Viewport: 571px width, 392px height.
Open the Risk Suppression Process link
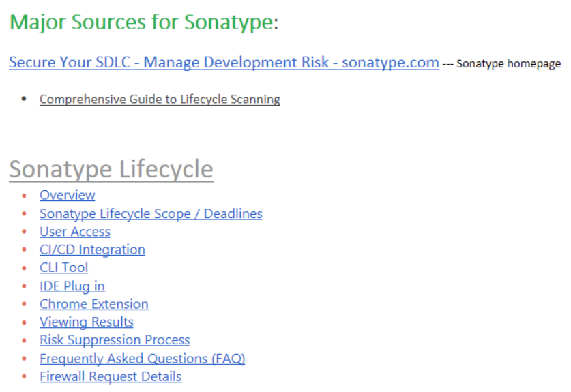(115, 340)
